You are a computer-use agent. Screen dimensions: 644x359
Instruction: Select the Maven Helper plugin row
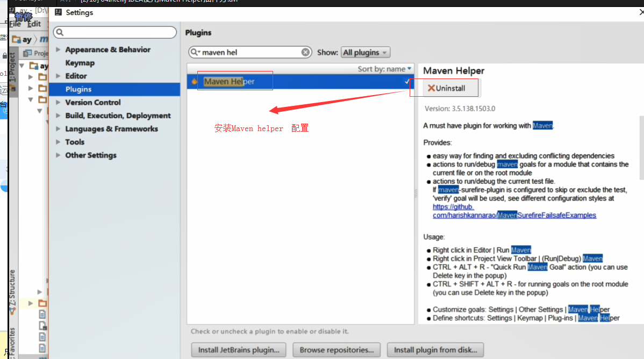[x=300, y=81]
